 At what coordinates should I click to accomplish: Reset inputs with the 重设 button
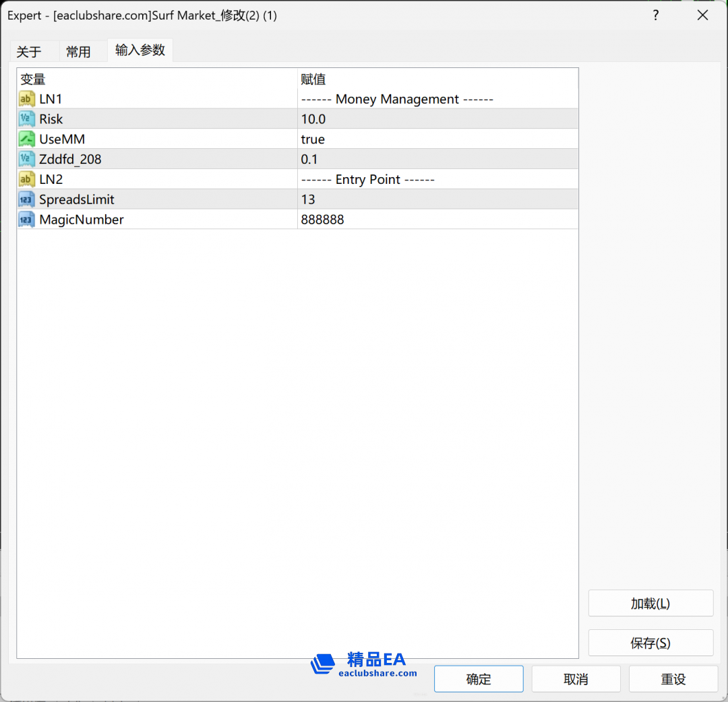(673, 679)
